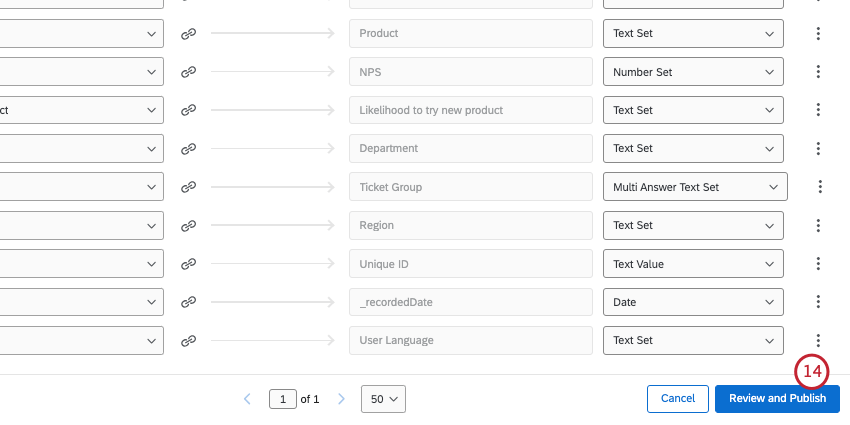Click the link icon beside the Product field
The image size is (850, 425).
[x=188, y=33]
